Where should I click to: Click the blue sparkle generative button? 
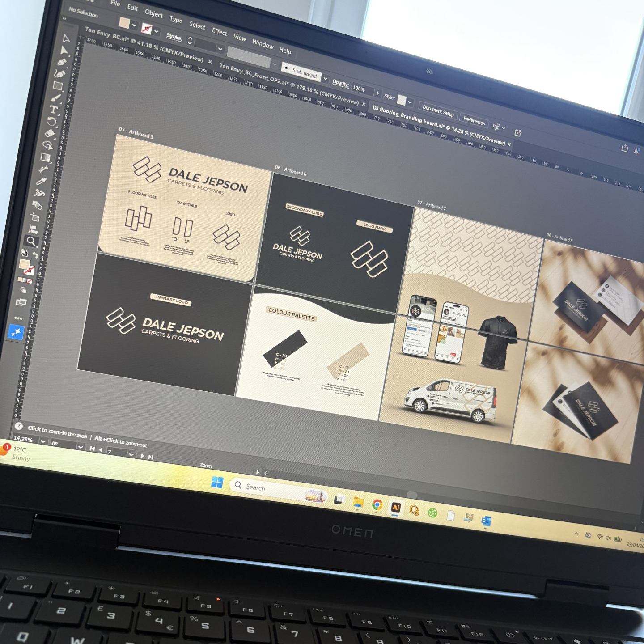16,332
